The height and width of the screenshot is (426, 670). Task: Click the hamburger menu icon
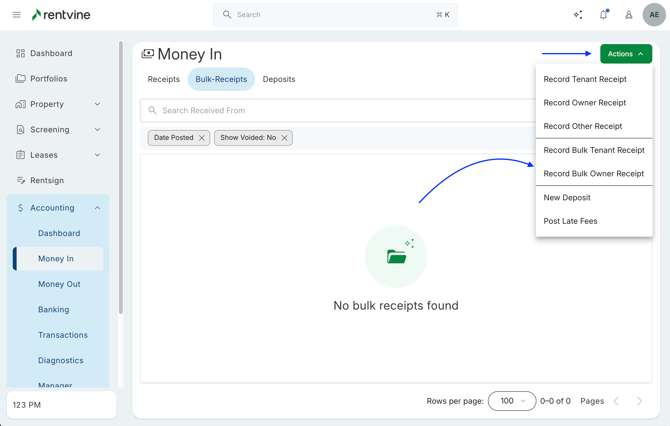pyautogui.click(x=16, y=15)
